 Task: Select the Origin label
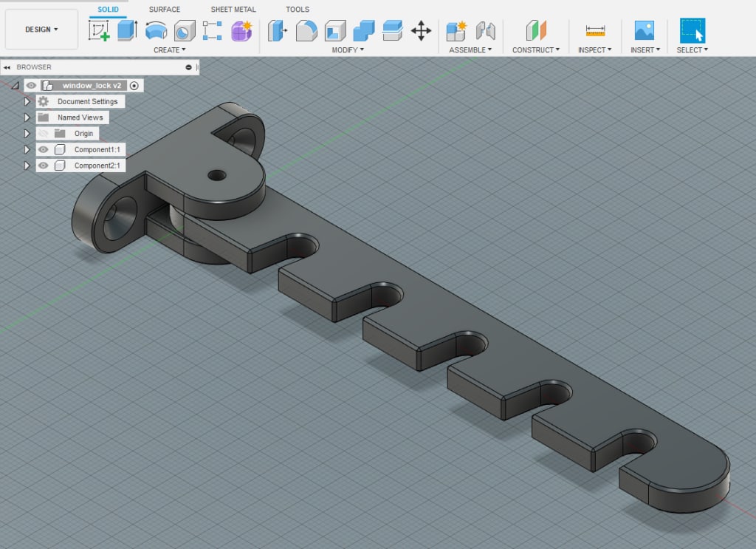coord(83,133)
